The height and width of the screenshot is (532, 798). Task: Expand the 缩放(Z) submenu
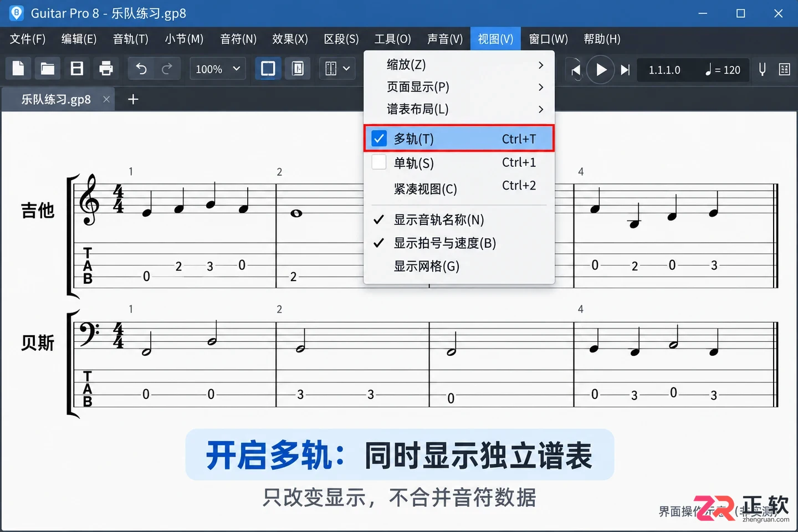pyautogui.click(x=459, y=65)
